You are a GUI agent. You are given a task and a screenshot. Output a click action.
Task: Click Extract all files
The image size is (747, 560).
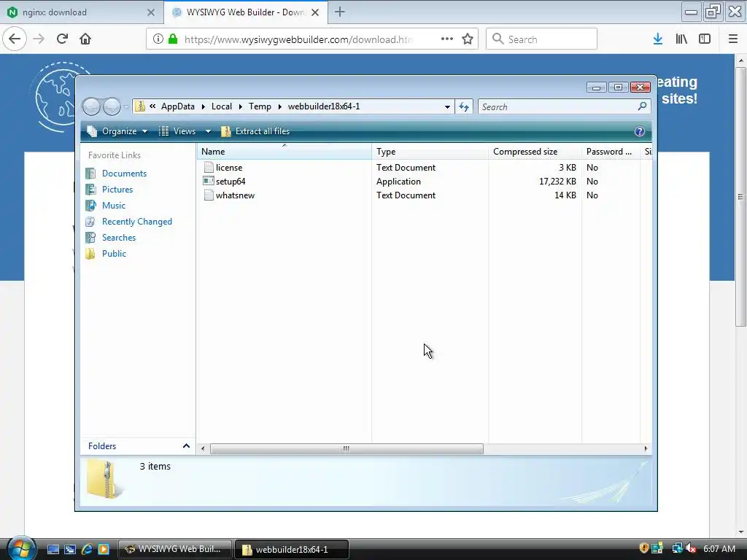point(255,131)
